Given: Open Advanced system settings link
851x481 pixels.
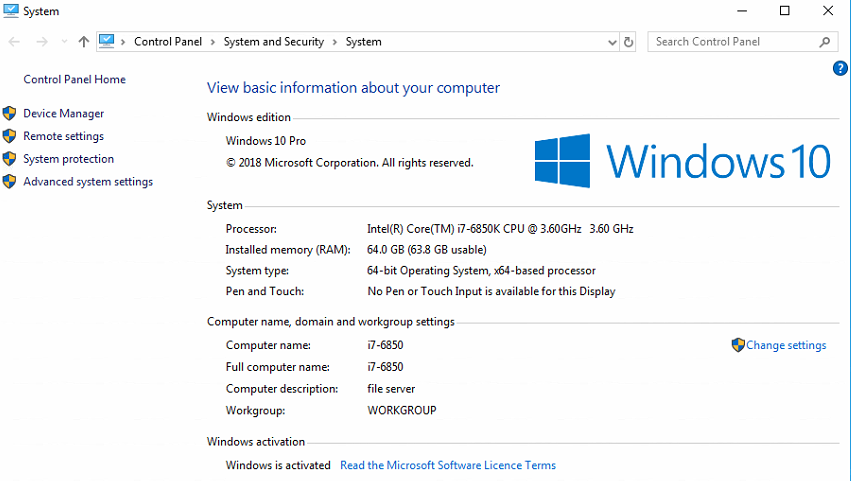Looking at the screenshot, I should pos(88,182).
